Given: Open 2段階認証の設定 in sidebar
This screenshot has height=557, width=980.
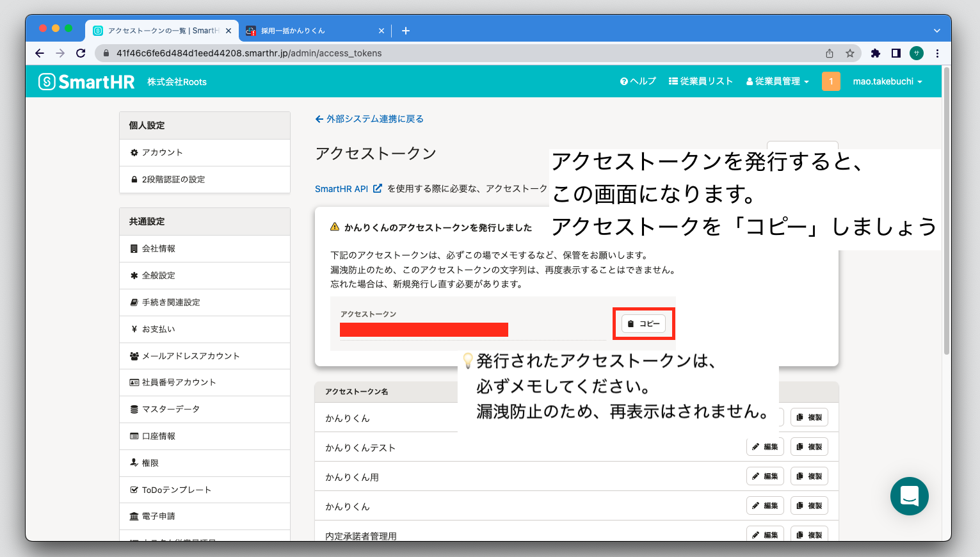Looking at the screenshot, I should click(205, 179).
